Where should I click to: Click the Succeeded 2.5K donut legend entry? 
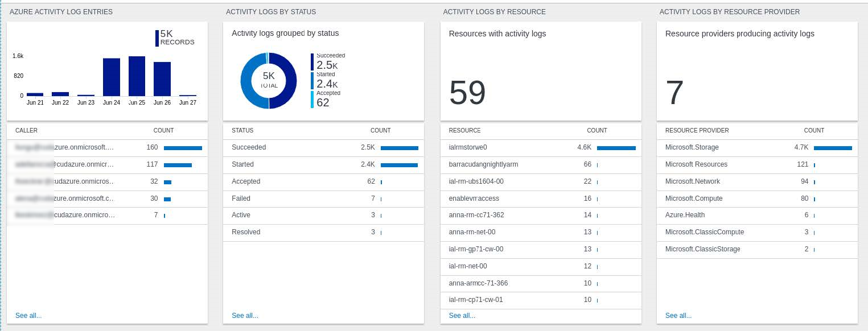click(328, 62)
